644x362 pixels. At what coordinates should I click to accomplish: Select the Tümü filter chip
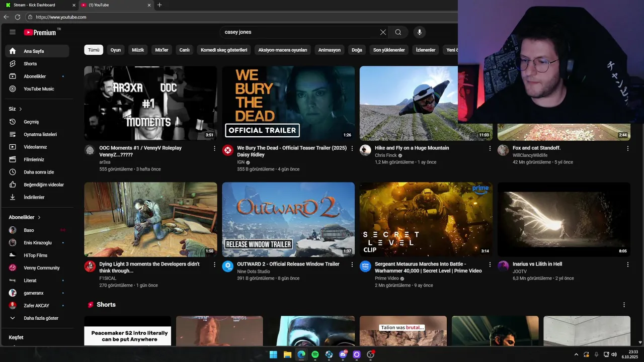tap(94, 50)
